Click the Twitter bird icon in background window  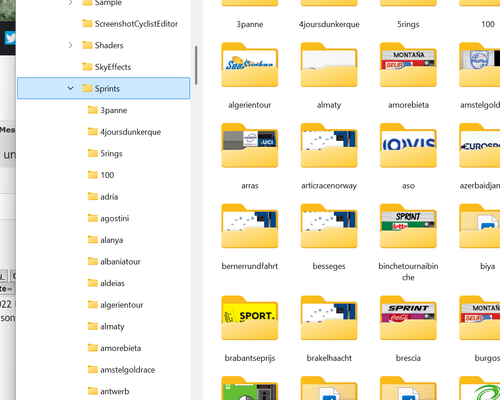tap(10, 38)
